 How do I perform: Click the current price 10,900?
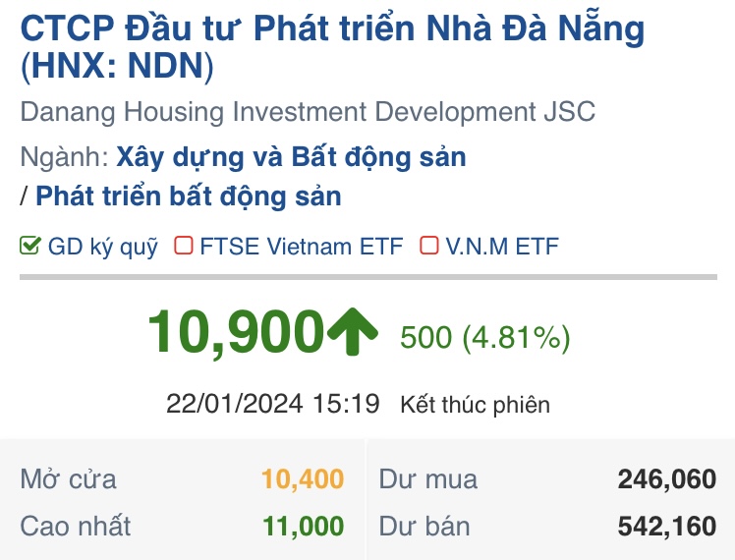click(x=236, y=332)
